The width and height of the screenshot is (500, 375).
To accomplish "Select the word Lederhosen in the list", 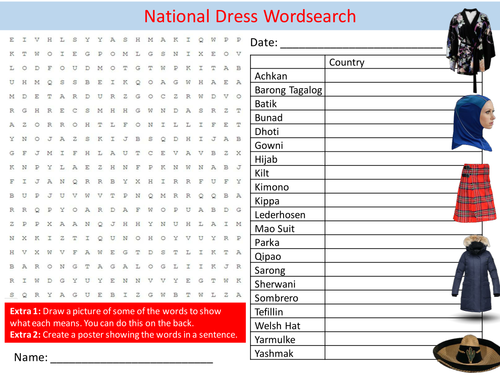I will [280, 215].
